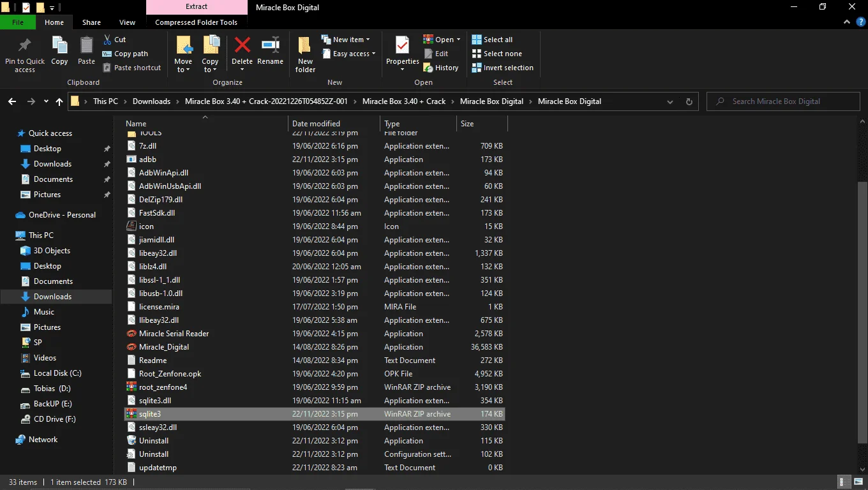Click Invert selection in the ribbon
This screenshot has width=868, height=490.
click(502, 68)
